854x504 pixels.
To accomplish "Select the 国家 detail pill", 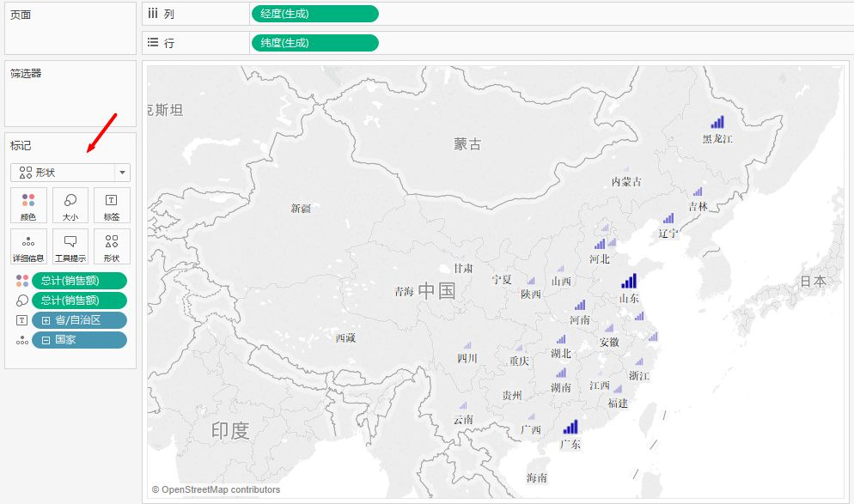I will [80, 340].
